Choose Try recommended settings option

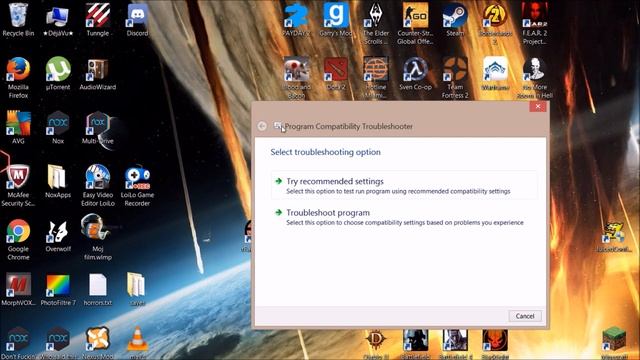[404, 185]
